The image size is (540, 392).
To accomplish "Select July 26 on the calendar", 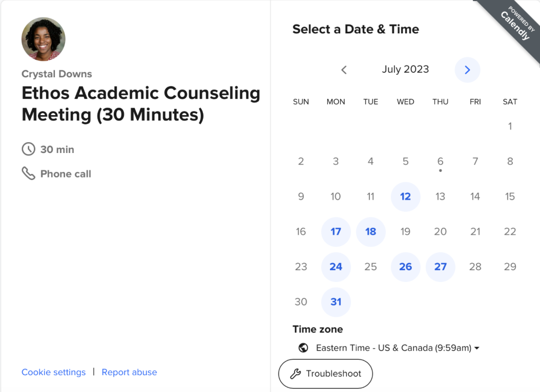I will point(405,267).
